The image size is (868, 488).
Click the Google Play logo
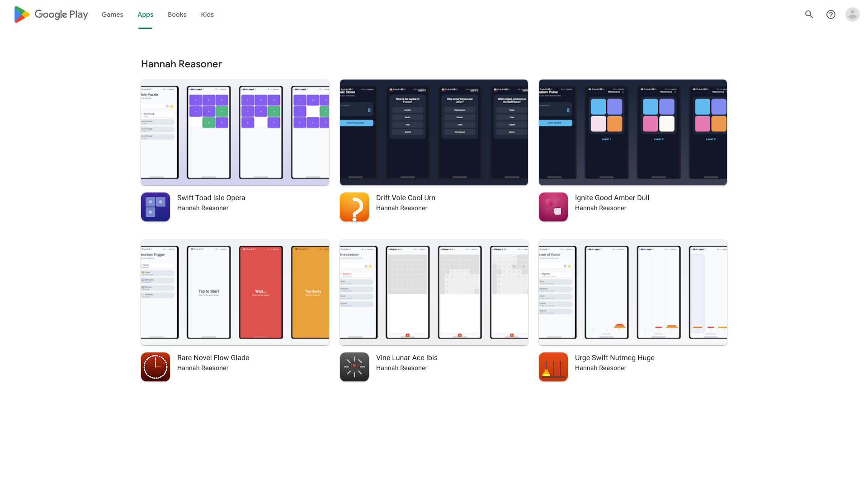tap(51, 14)
